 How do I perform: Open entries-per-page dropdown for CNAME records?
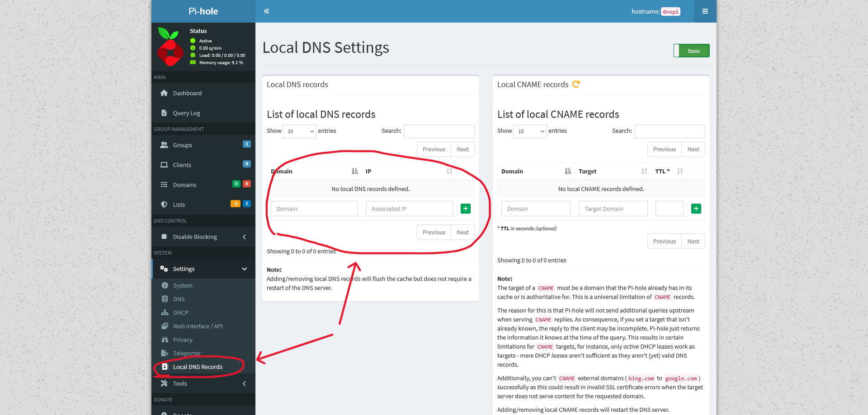pyautogui.click(x=530, y=131)
